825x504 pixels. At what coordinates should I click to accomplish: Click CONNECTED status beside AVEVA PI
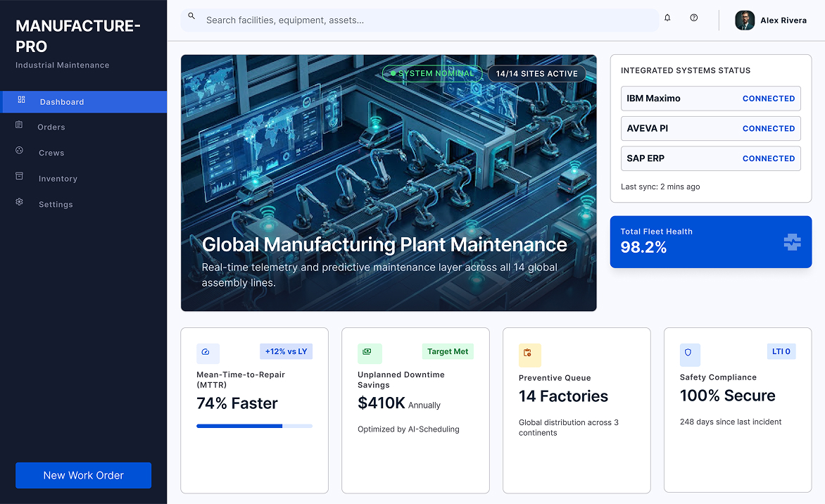(769, 129)
